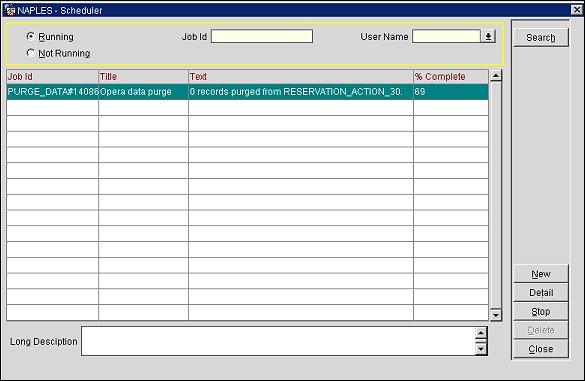Select the Running radio button
The height and width of the screenshot is (381, 585).
coord(31,36)
